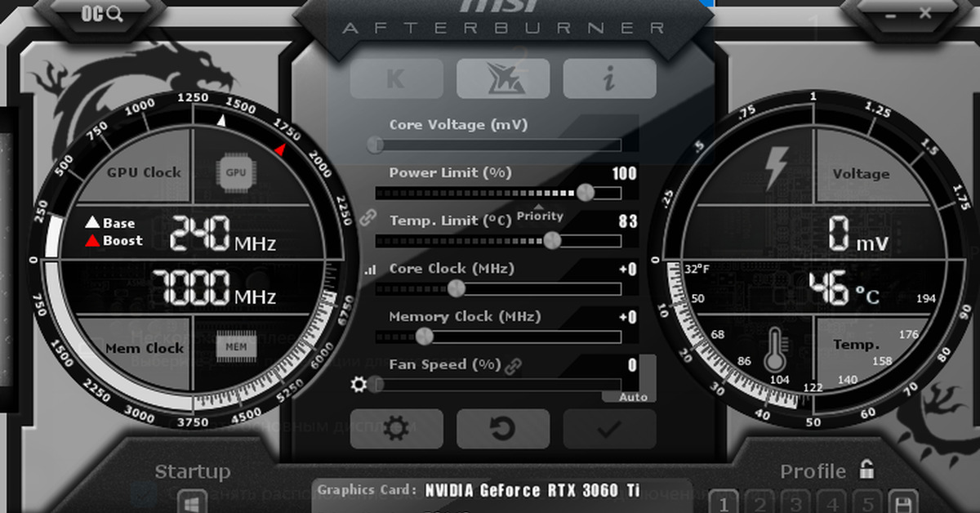Click the Memory Clock +0 value
This screenshot has width=980, height=513.
(627, 318)
